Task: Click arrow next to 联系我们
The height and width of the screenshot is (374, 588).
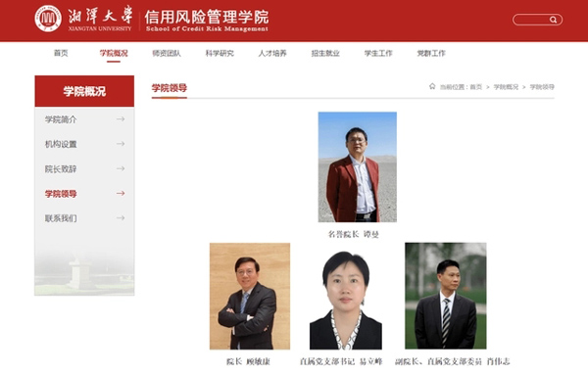Action: [121, 217]
